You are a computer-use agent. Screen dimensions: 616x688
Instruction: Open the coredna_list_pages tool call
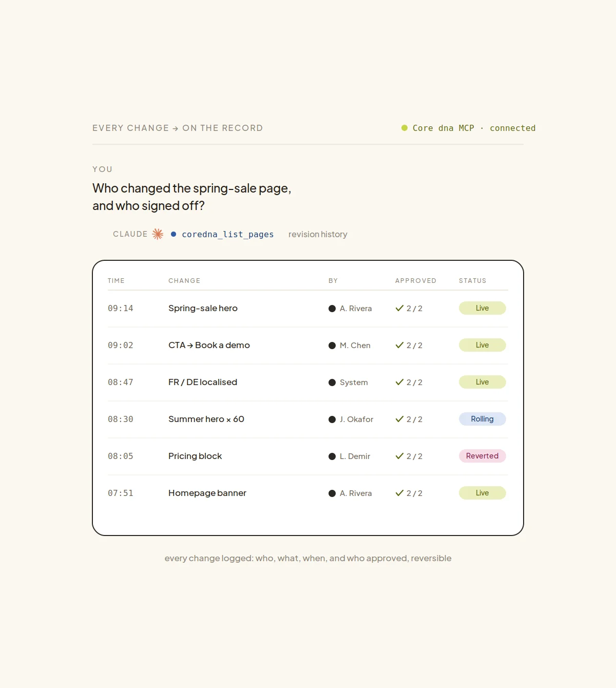coord(227,234)
